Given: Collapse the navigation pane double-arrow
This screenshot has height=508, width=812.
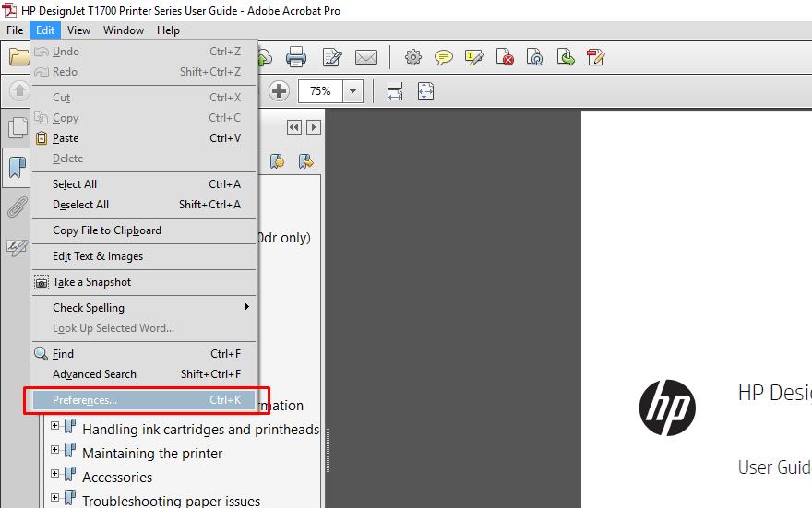Looking at the screenshot, I should (x=294, y=127).
